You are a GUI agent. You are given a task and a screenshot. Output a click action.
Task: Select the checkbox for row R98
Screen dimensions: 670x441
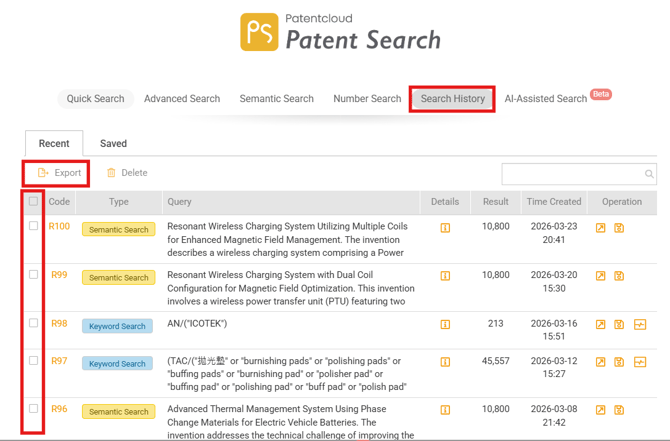point(34,323)
